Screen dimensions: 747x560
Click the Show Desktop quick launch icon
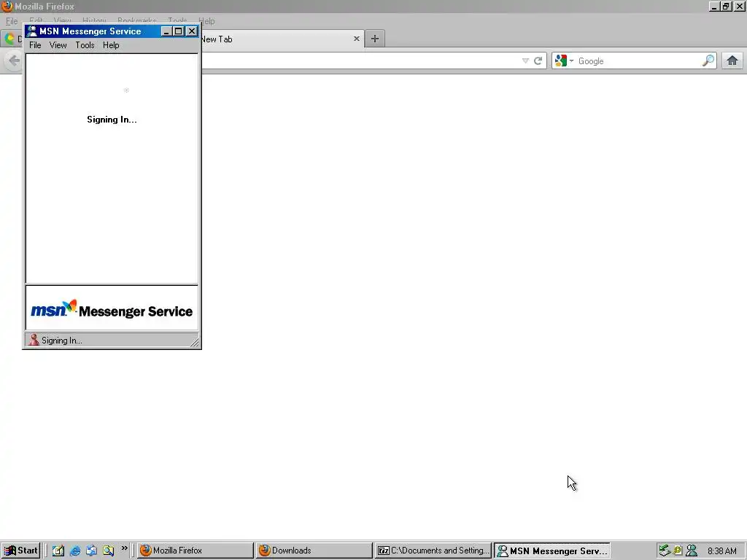tap(58, 551)
